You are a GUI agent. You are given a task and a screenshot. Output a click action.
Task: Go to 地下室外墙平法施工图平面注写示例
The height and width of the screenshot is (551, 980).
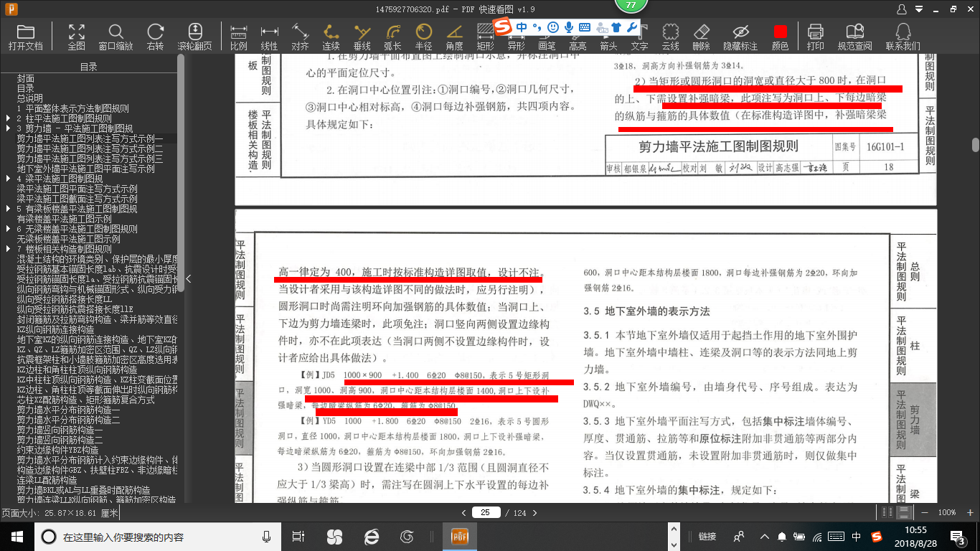(x=86, y=169)
